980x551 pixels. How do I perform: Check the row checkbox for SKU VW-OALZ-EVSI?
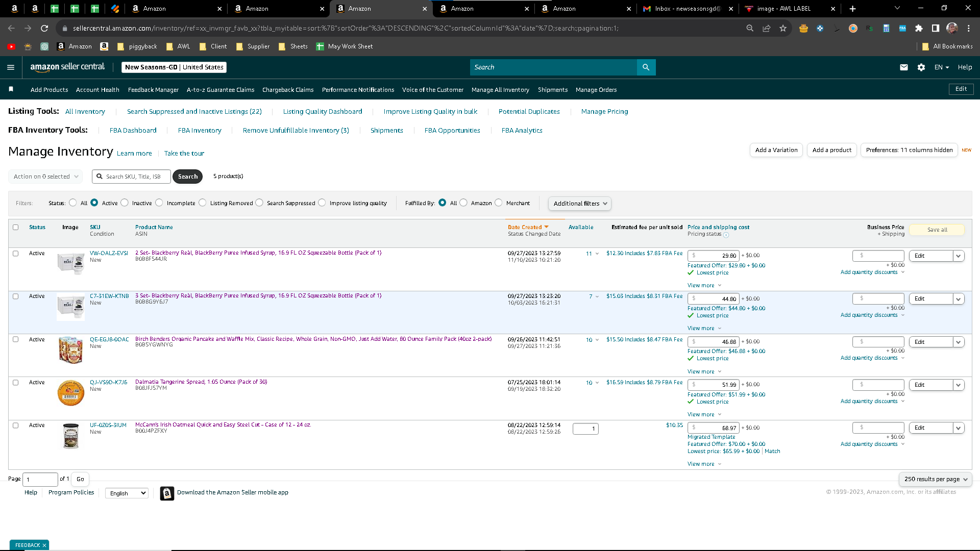click(15, 254)
